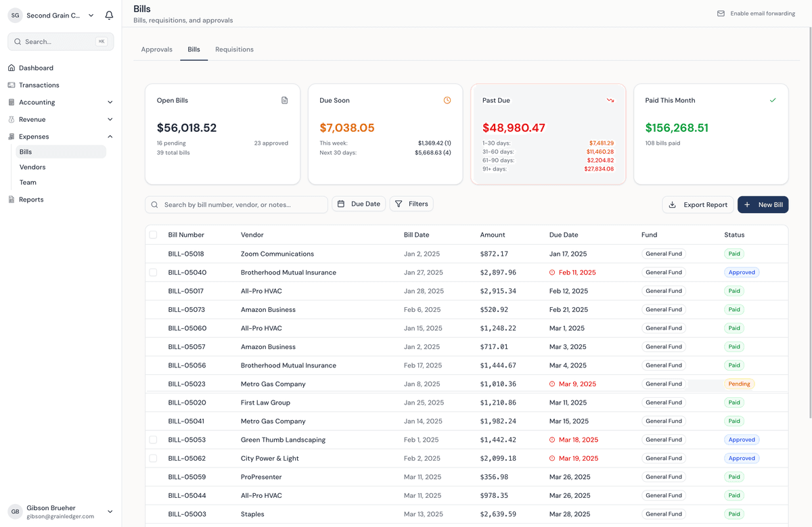Open the Due Date filter dropdown
The height and width of the screenshot is (527, 812).
coord(359,204)
